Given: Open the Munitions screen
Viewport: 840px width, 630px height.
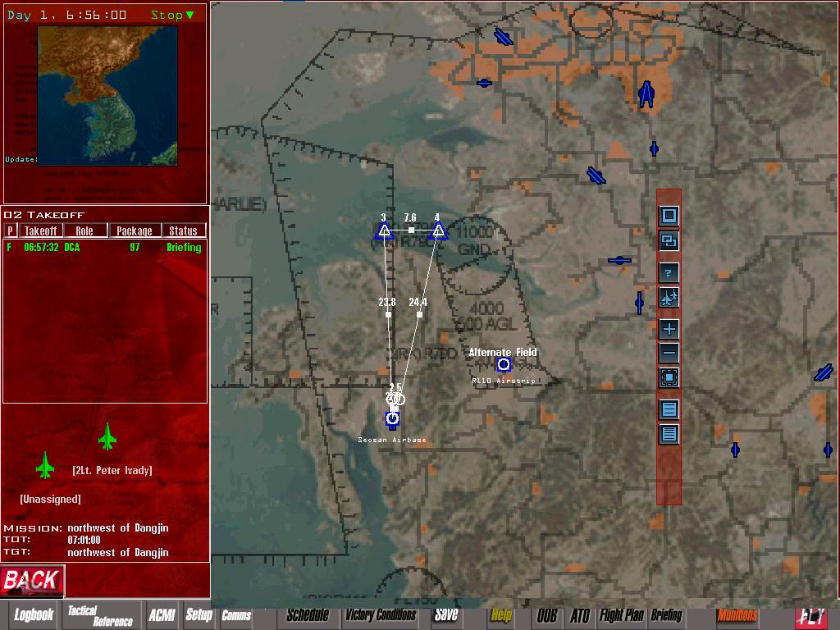Looking at the screenshot, I should tap(737, 614).
